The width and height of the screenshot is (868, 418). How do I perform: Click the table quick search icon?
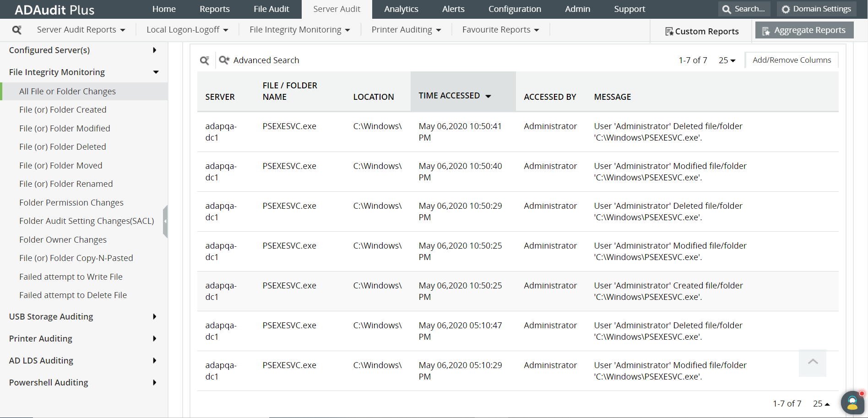coord(205,60)
